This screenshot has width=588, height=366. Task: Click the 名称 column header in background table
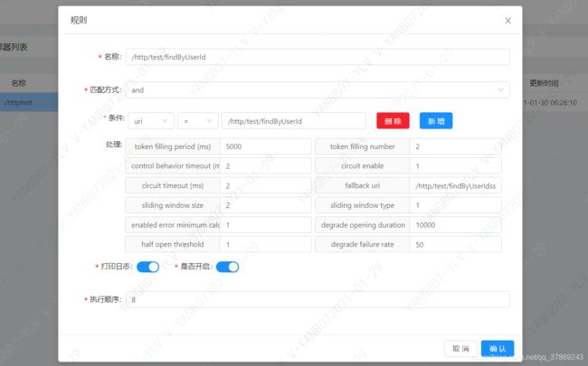tap(19, 83)
